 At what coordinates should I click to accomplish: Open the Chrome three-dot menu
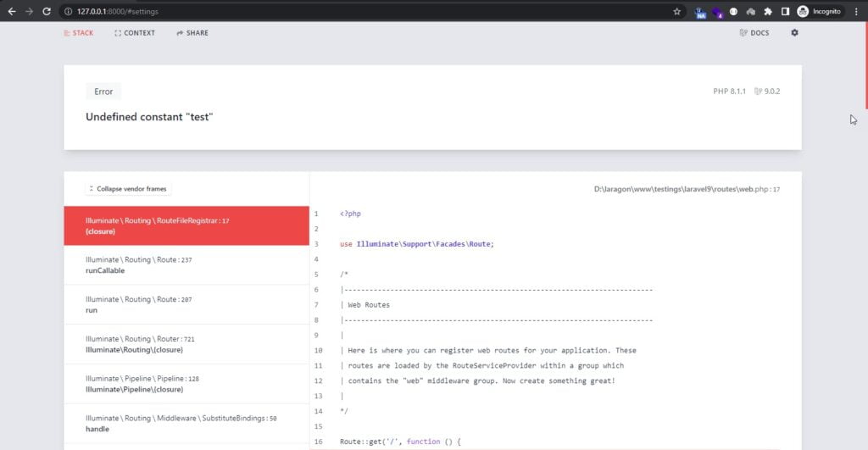tap(856, 11)
